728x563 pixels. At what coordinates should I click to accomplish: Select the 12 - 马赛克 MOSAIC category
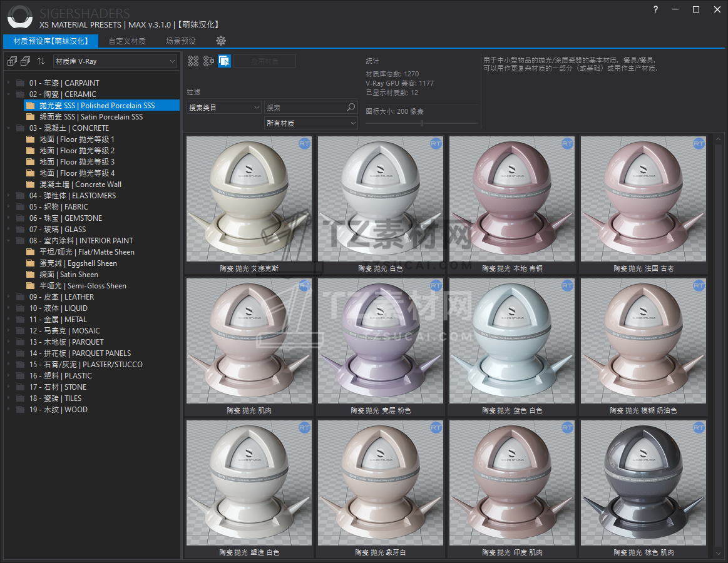[64, 331]
